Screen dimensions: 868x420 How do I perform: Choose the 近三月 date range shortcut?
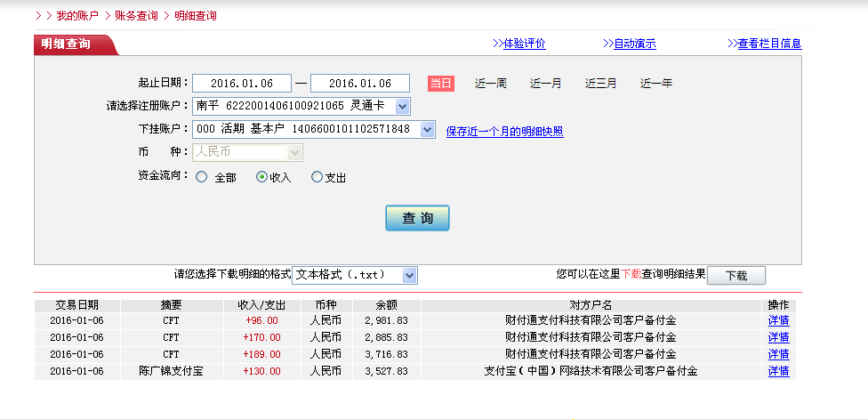click(600, 84)
